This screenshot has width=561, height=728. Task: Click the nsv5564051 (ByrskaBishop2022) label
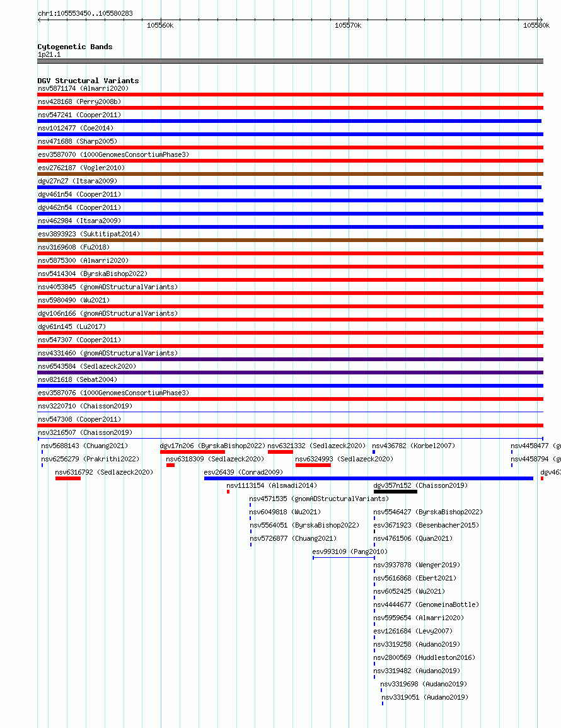click(304, 525)
